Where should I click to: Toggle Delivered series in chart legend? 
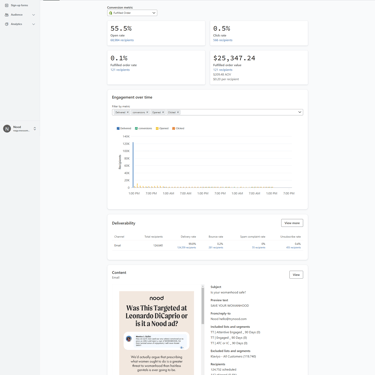[124, 128]
